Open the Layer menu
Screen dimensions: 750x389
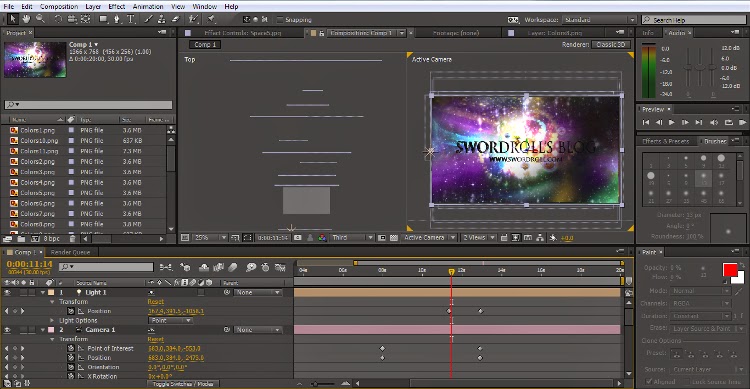(93, 6)
